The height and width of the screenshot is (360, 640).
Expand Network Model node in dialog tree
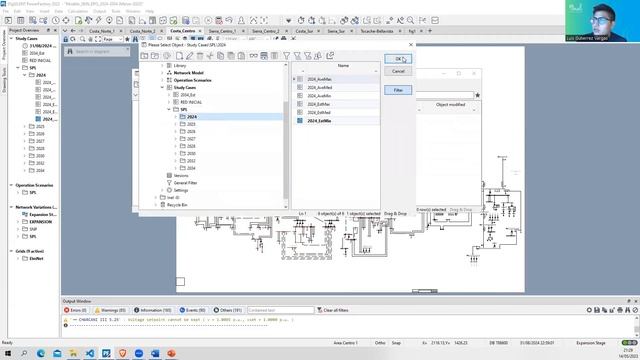click(162, 73)
